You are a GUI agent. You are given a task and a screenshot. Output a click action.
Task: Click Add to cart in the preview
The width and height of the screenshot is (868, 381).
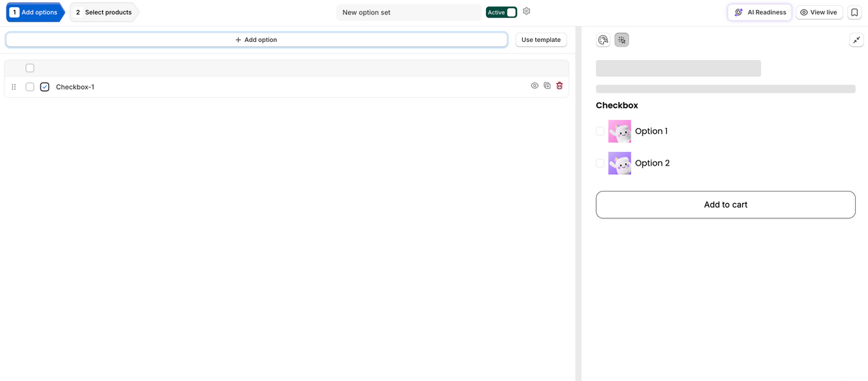(726, 205)
